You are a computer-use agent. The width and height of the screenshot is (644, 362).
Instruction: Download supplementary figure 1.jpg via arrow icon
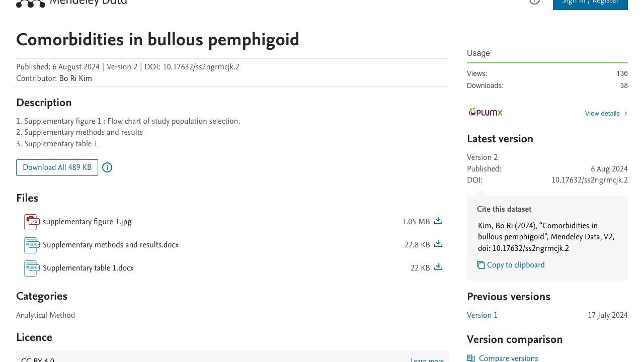[438, 221]
